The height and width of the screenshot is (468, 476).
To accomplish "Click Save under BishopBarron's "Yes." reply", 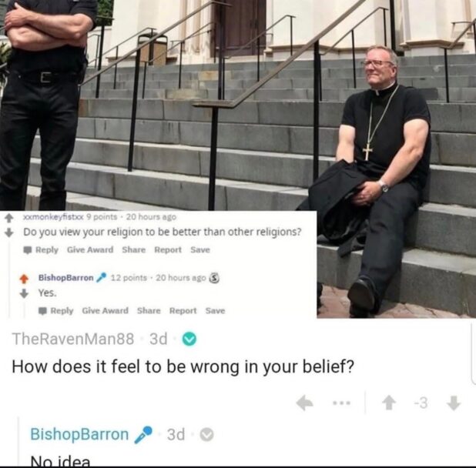I will tap(215, 310).
